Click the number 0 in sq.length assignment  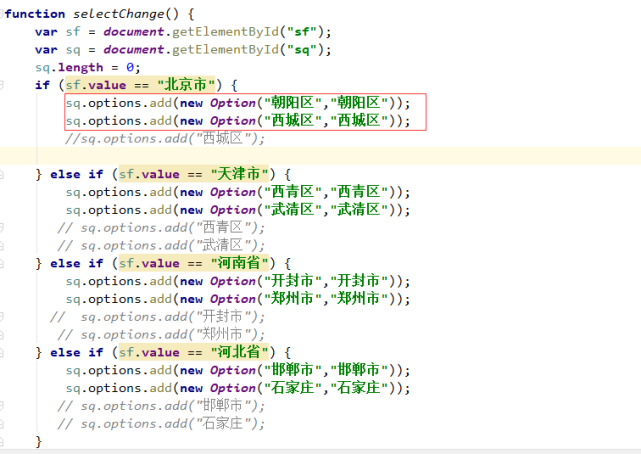pyautogui.click(x=130, y=67)
